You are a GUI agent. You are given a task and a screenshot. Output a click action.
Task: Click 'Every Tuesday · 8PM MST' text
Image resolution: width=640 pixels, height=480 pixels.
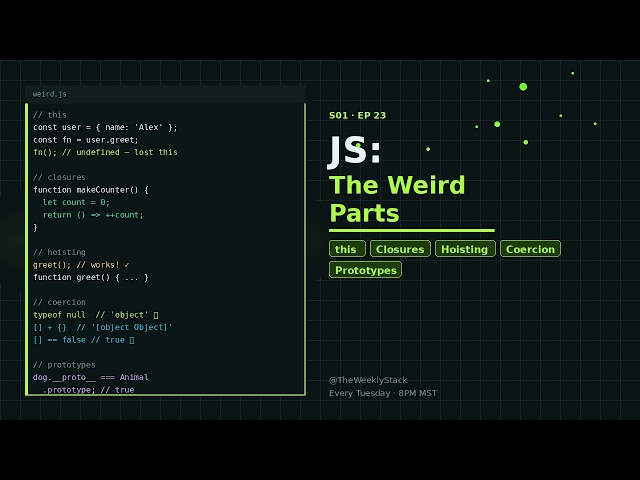[x=383, y=393]
